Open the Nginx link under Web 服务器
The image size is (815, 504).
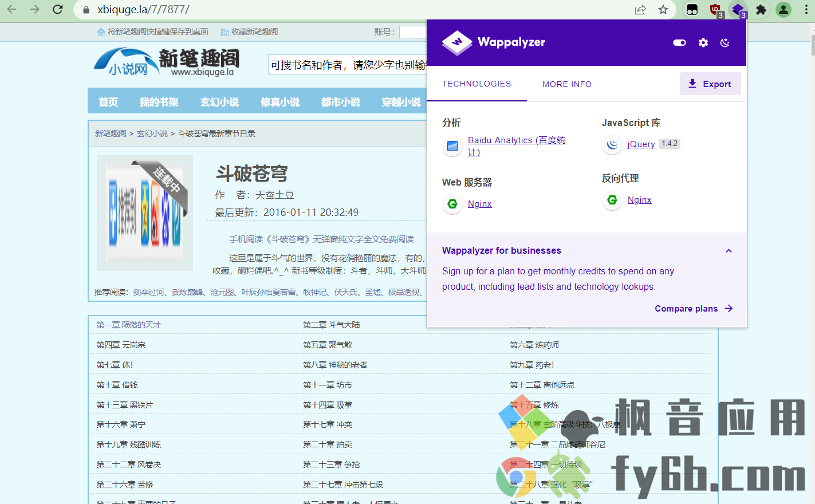480,204
